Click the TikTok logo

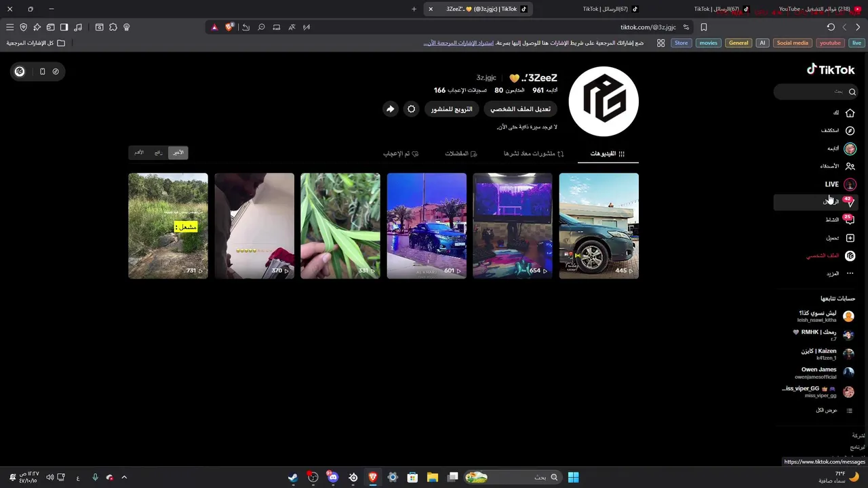(831, 69)
